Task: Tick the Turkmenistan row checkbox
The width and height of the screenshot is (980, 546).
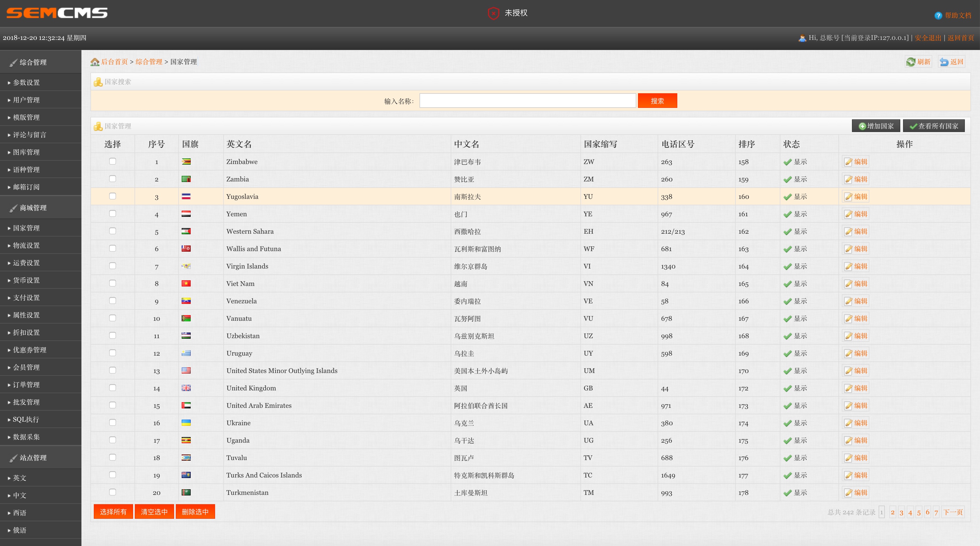Action: pos(113,492)
